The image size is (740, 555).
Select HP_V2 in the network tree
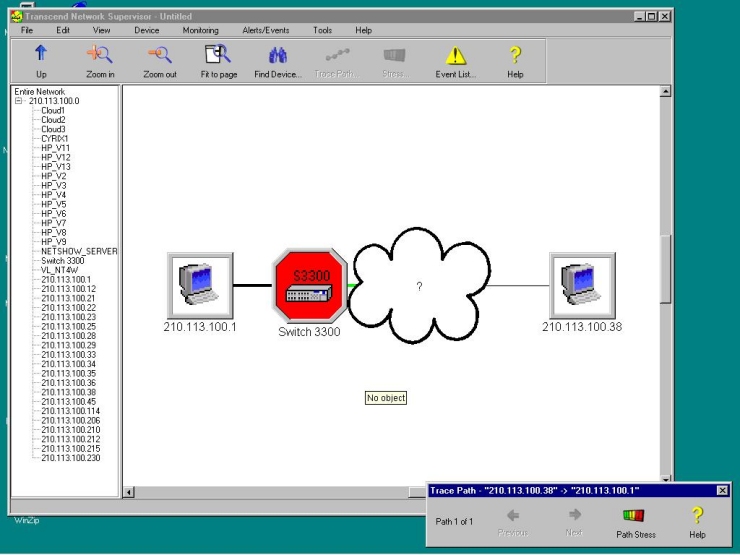(x=54, y=176)
